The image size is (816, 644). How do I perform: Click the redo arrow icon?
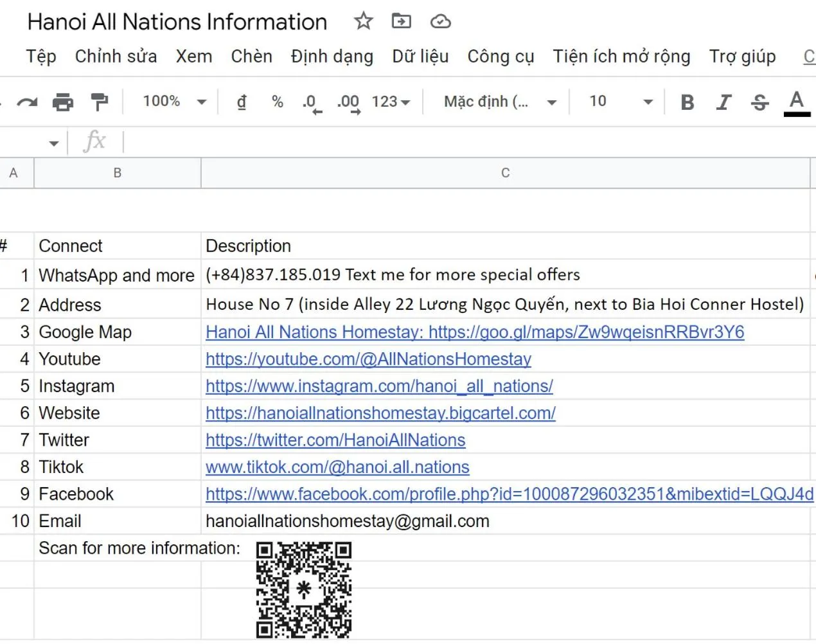point(27,102)
